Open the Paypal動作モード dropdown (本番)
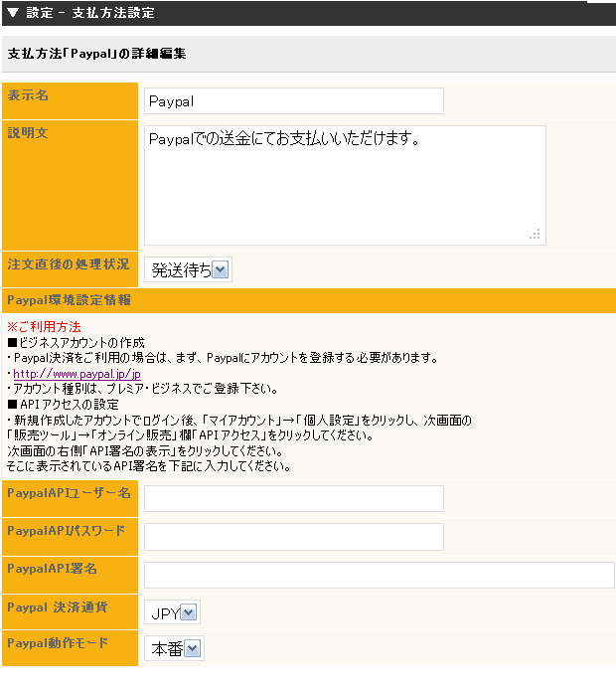 pyautogui.click(x=174, y=648)
